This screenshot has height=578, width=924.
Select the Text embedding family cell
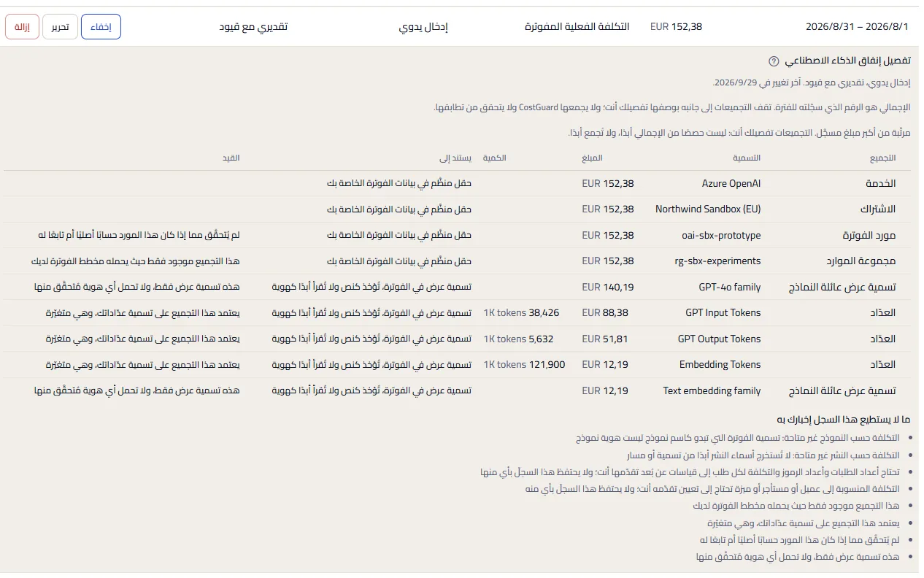712,390
